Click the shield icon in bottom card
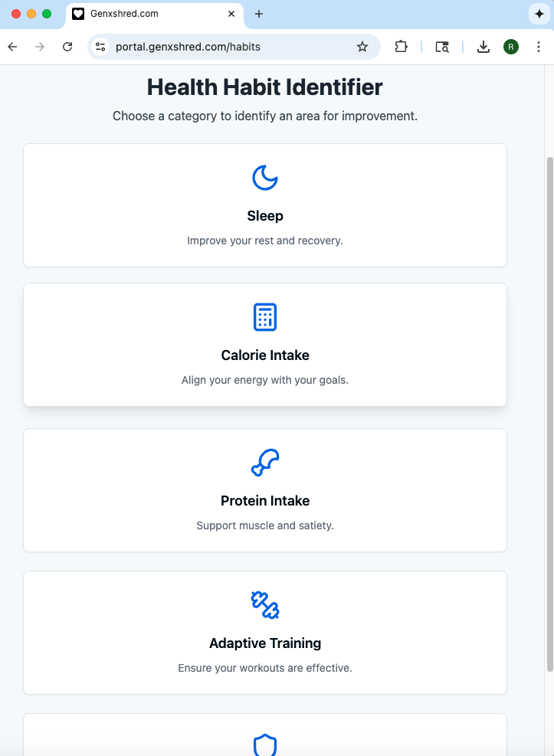Screen dimensions: 554x756 [x=265, y=745]
